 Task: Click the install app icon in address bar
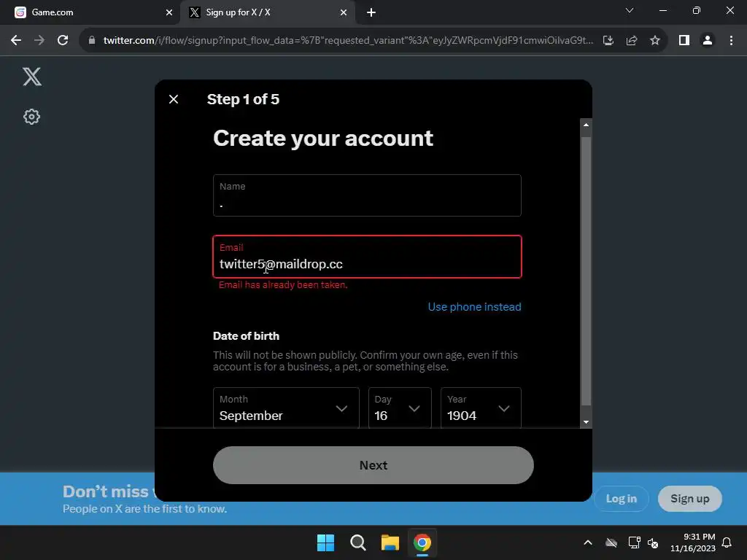pyautogui.click(x=608, y=41)
